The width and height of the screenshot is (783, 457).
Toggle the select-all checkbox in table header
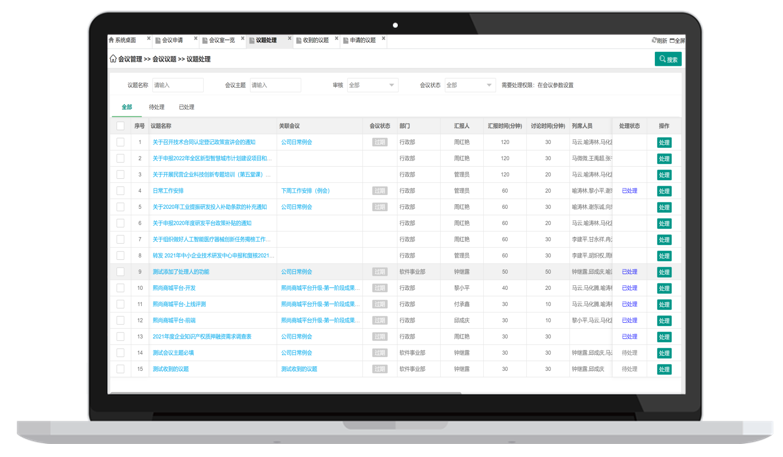[120, 126]
